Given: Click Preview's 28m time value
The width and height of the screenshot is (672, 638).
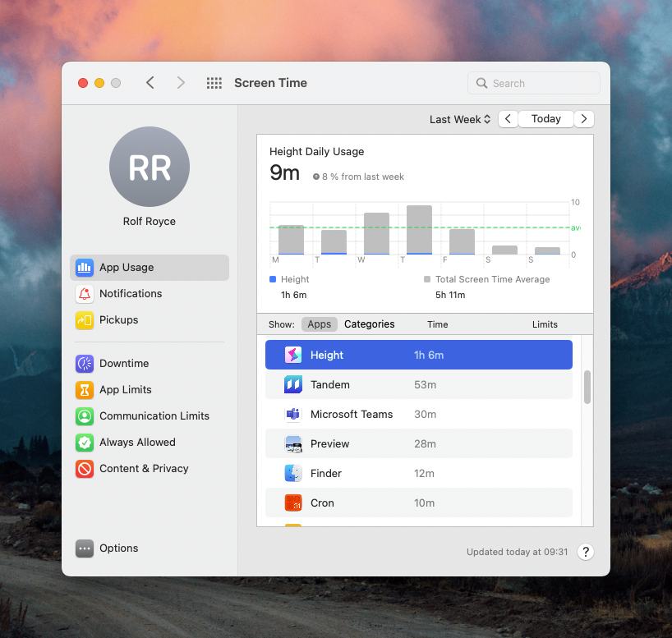Looking at the screenshot, I should [x=426, y=444].
